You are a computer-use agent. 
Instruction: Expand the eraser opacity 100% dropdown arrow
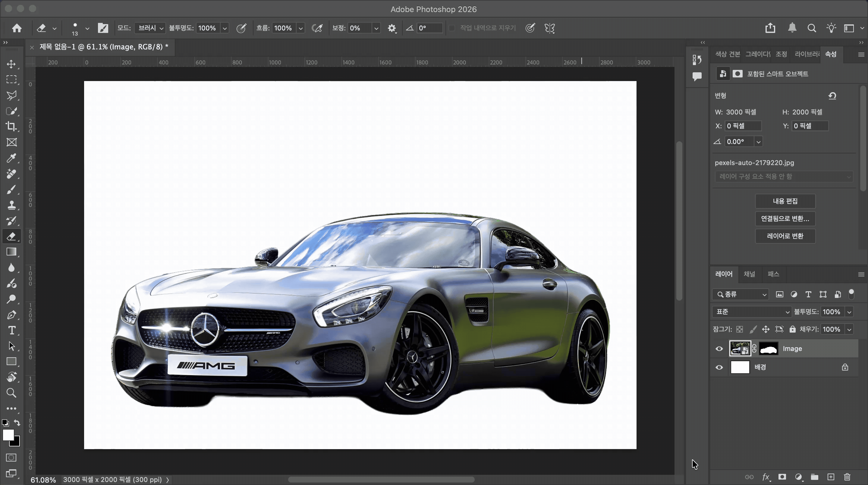click(225, 28)
